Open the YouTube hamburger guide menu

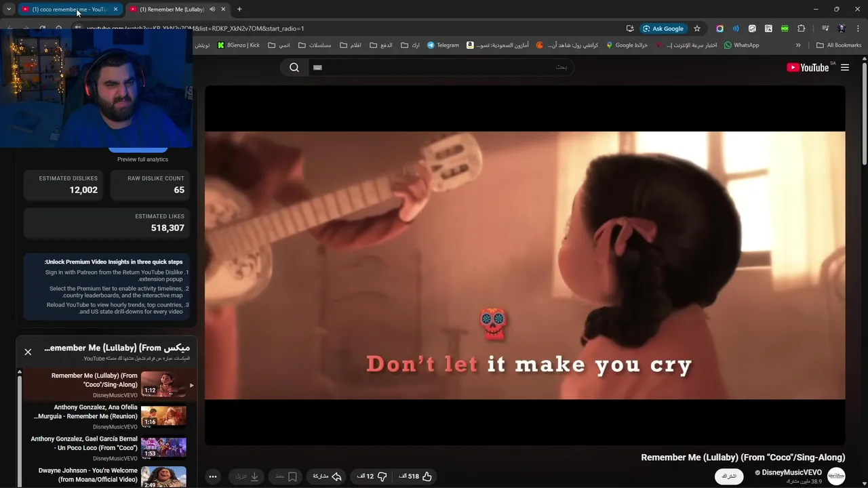click(x=845, y=67)
